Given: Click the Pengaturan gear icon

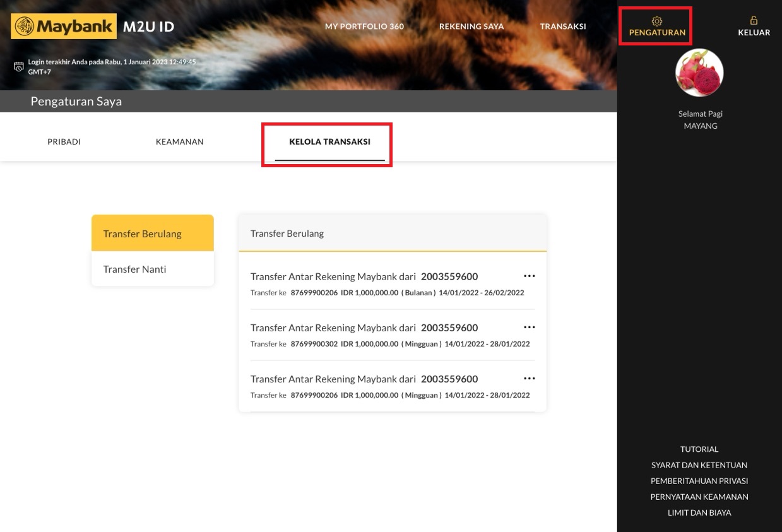Looking at the screenshot, I should [656, 21].
